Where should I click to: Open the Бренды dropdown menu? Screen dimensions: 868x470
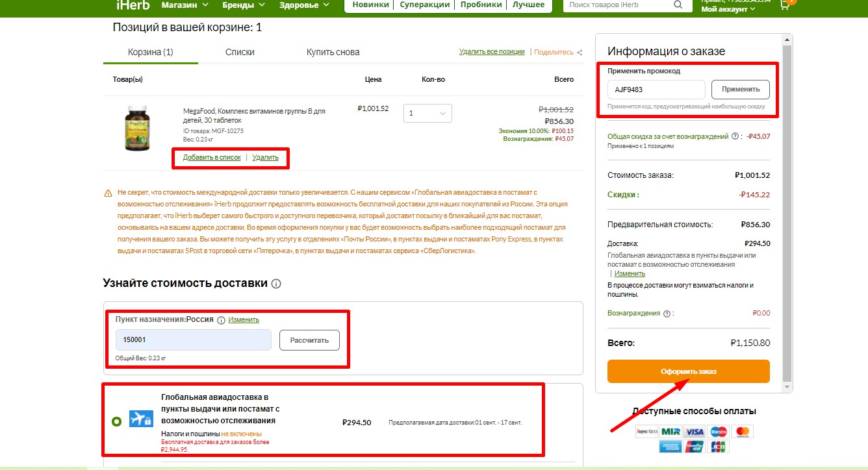pos(244,5)
